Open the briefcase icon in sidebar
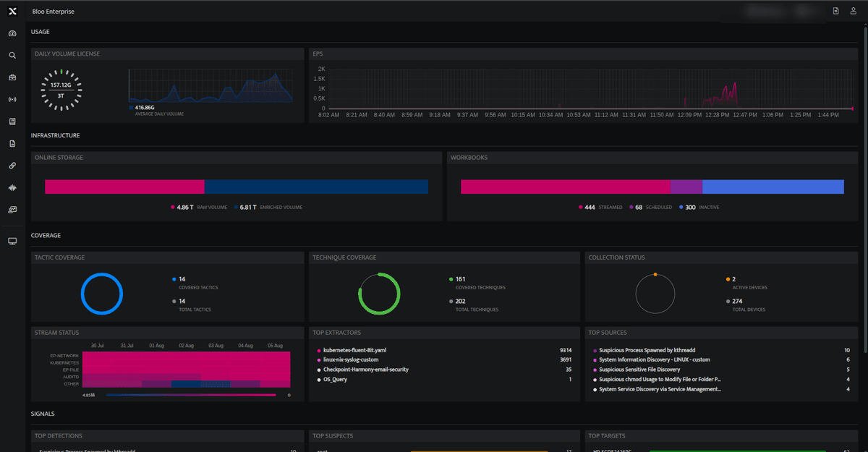The image size is (868, 452). [12, 77]
